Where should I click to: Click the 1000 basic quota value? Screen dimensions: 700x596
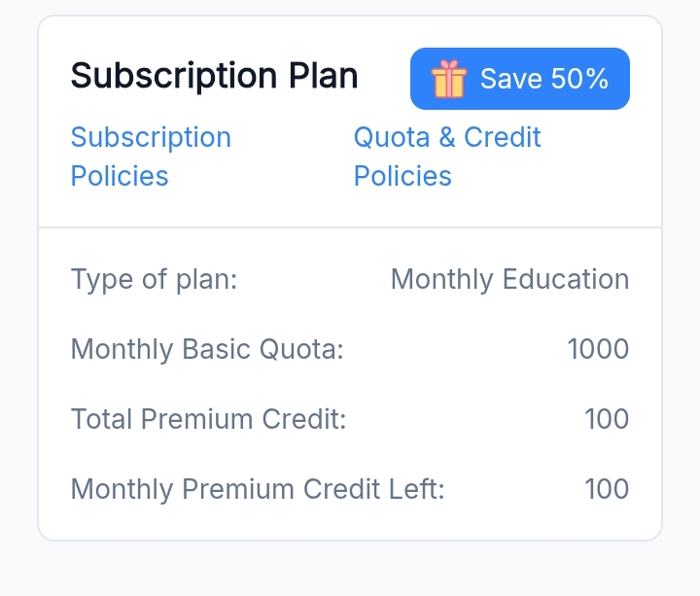point(598,349)
